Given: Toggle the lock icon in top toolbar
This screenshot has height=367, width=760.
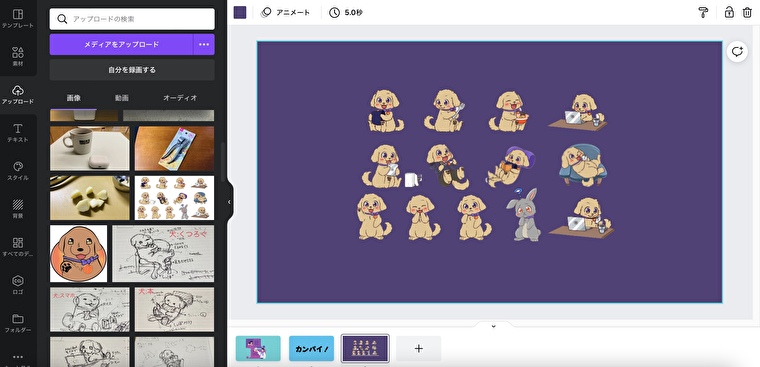Looking at the screenshot, I should tap(729, 13).
